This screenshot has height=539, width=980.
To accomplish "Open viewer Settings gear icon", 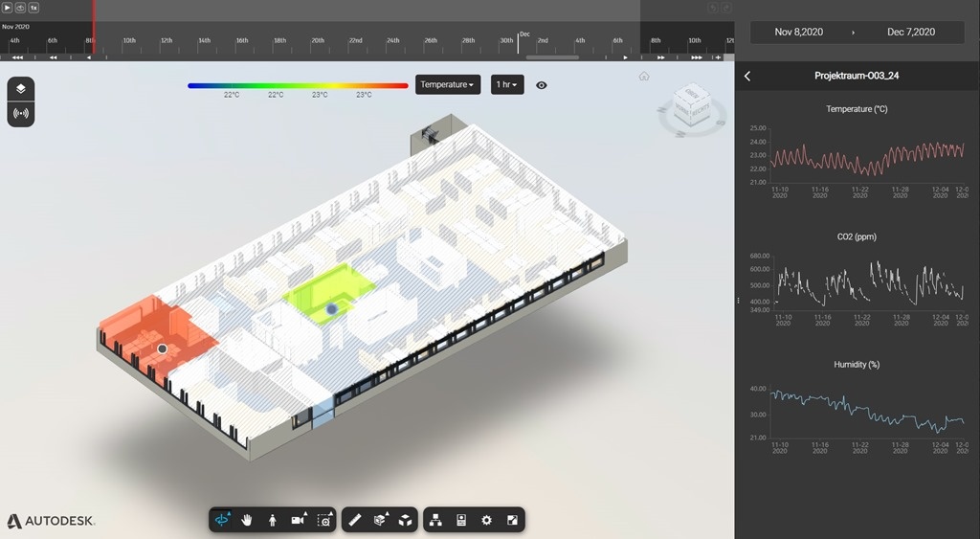I will (486, 520).
